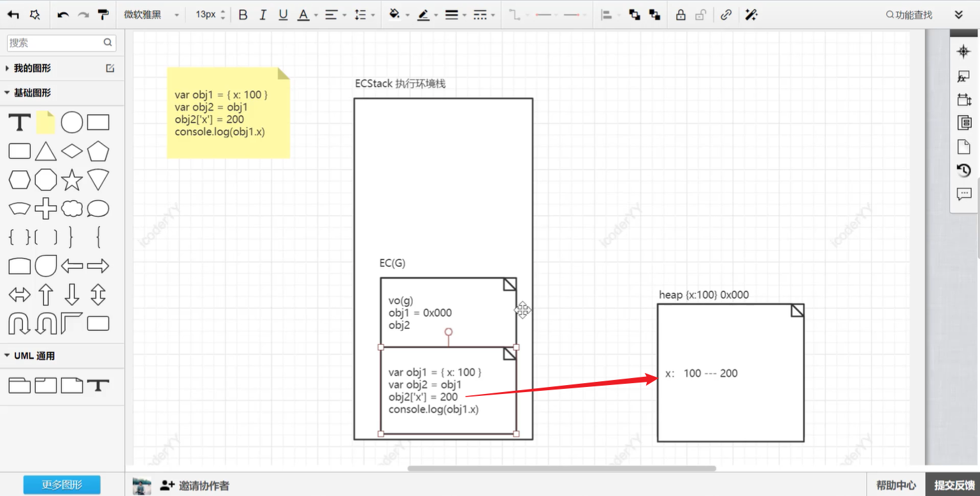The width and height of the screenshot is (980, 496).
Task: Select the cloud shape
Action: 72,208
